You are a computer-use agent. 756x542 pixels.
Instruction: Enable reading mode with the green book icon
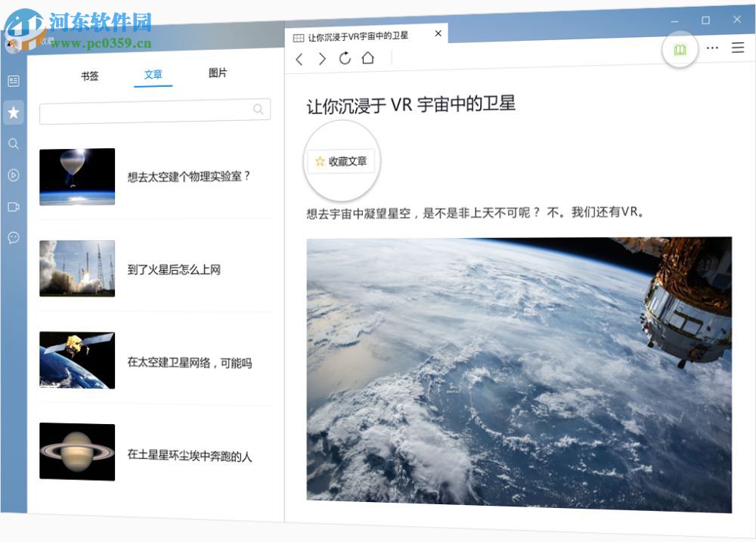(679, 48)
